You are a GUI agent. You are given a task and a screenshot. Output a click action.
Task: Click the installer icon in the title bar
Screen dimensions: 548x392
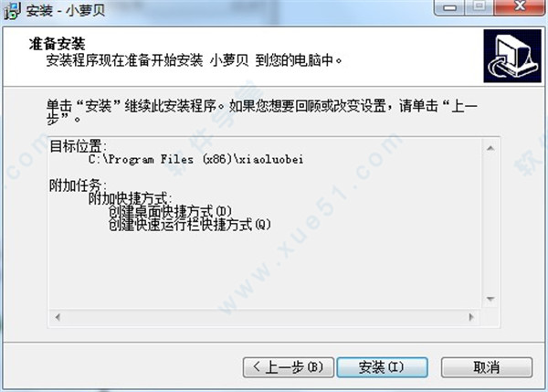(12, 10)
